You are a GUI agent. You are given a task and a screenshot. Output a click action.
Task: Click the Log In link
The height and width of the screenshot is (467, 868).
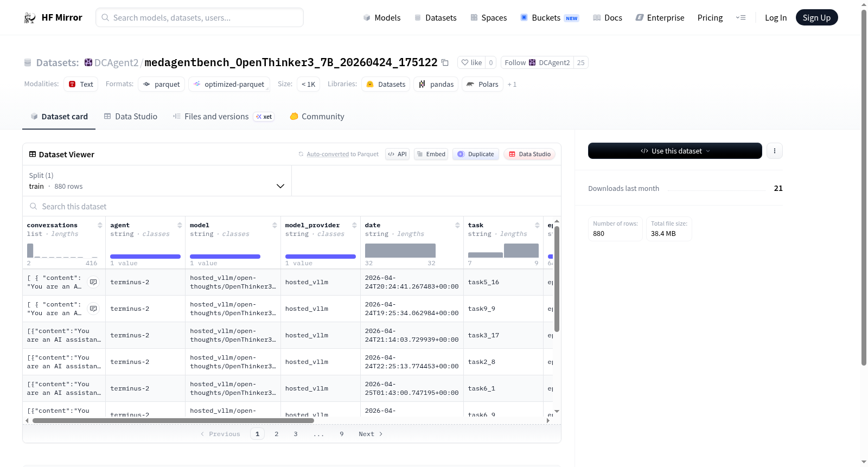tap(775, 17)
